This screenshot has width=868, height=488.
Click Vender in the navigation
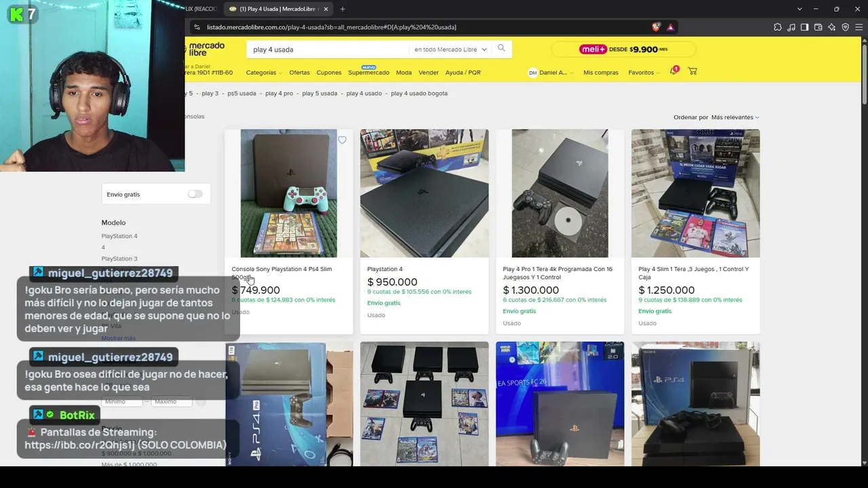point(429,73)
